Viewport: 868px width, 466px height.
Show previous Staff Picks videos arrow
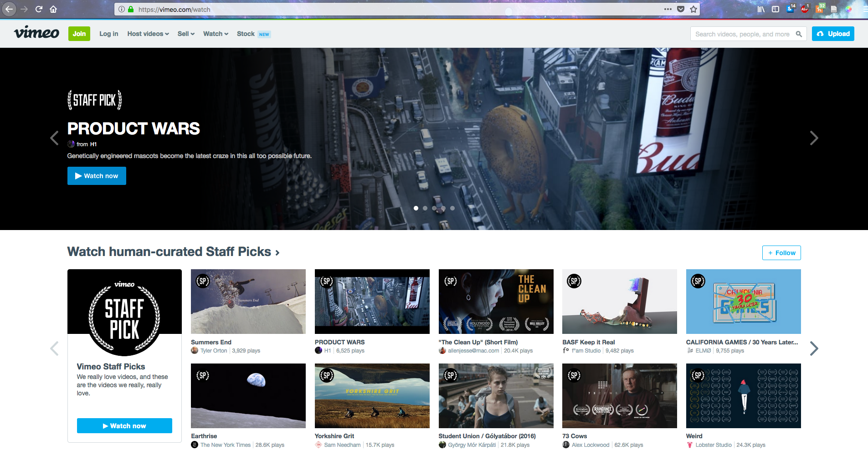coord(54,348)
